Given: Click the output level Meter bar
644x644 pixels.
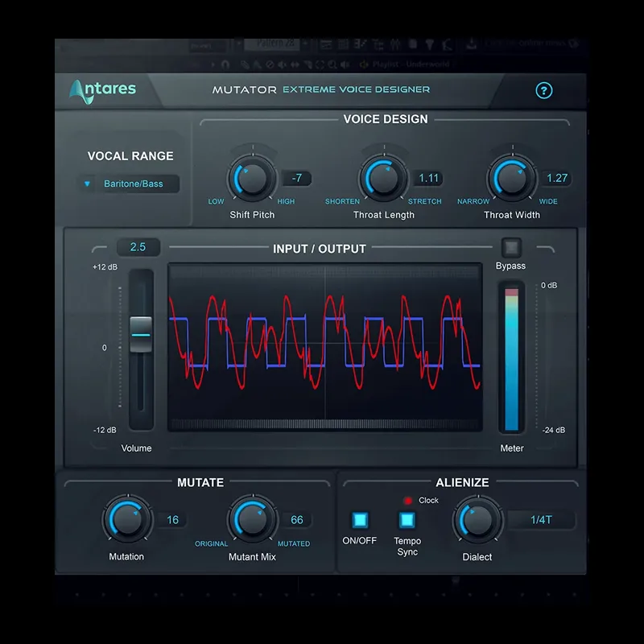Looking at the screenshot, I should 511,357.
